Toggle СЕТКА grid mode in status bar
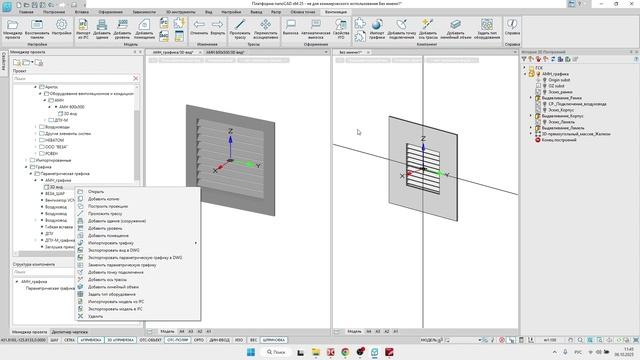Screen dimensions: 640x360 [69, 340]
